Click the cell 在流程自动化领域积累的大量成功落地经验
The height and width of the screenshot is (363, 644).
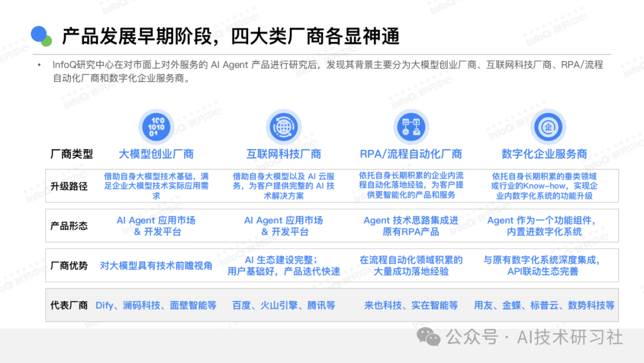(x=411, y=266)
